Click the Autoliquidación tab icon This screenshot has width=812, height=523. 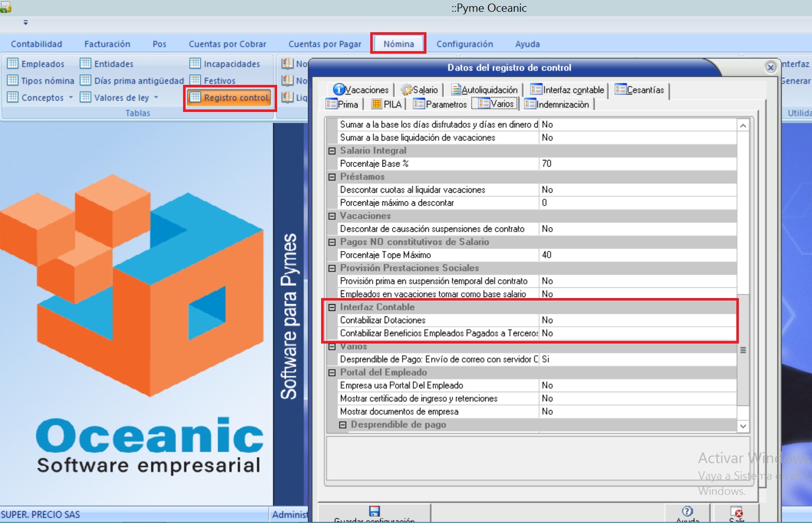pyautogui.click(x=456, y=90)
